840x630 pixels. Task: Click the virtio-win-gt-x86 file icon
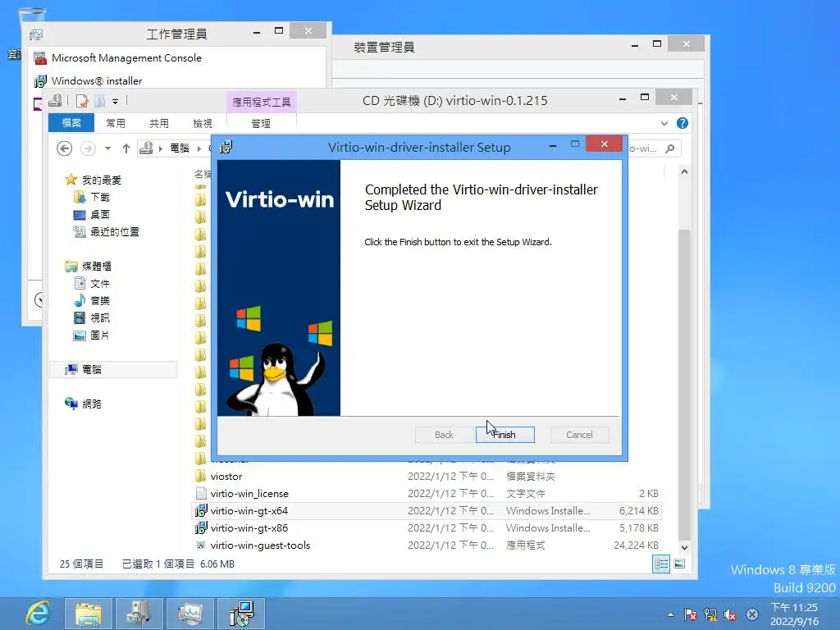click(x=200, y=527)
